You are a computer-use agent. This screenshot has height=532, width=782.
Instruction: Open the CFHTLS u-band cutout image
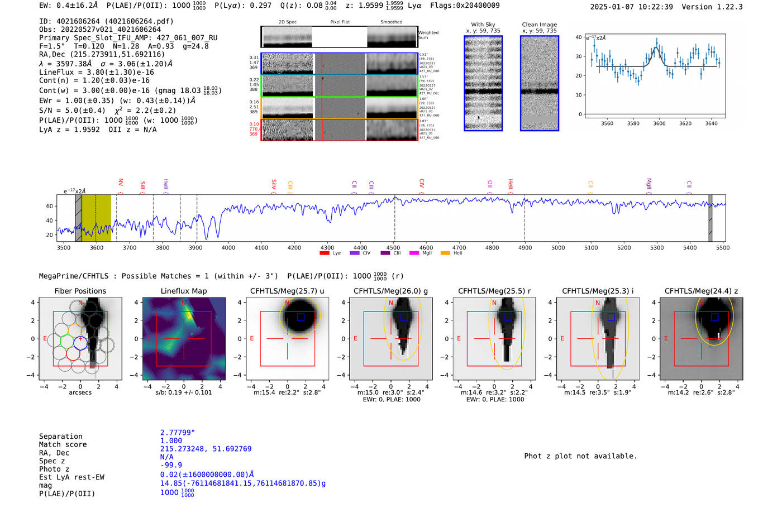click(x=287, y=339)
